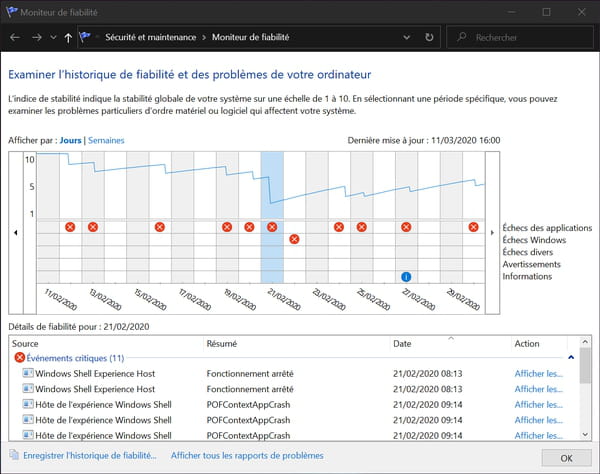Click Enregistrer l'historique de fiabilité link
Image resolution: width=600 pixels, height=474 pixels.
pyautogui.click(x=90, y=456)
